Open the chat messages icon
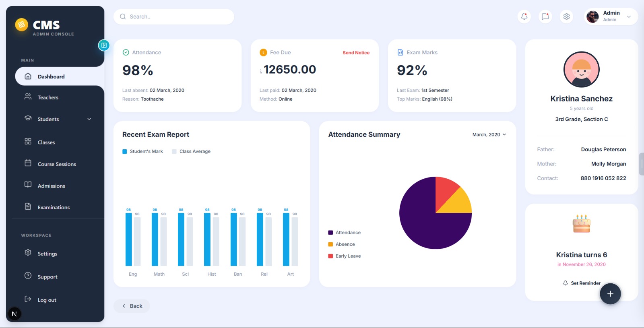The image size is (644, 328). [545, 17]
